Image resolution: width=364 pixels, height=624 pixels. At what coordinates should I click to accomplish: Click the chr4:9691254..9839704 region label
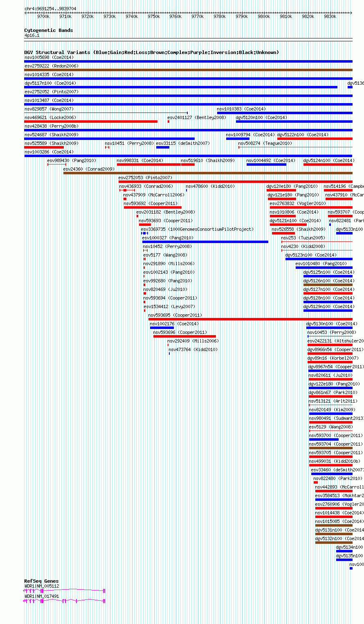point(50,9)
